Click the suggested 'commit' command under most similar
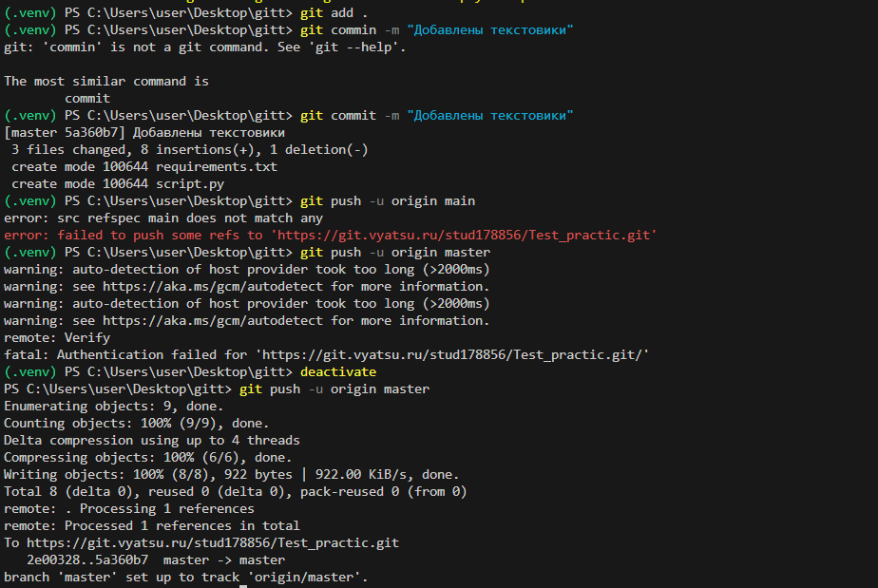This screenshot has width=878, height=588. point(87,98)
